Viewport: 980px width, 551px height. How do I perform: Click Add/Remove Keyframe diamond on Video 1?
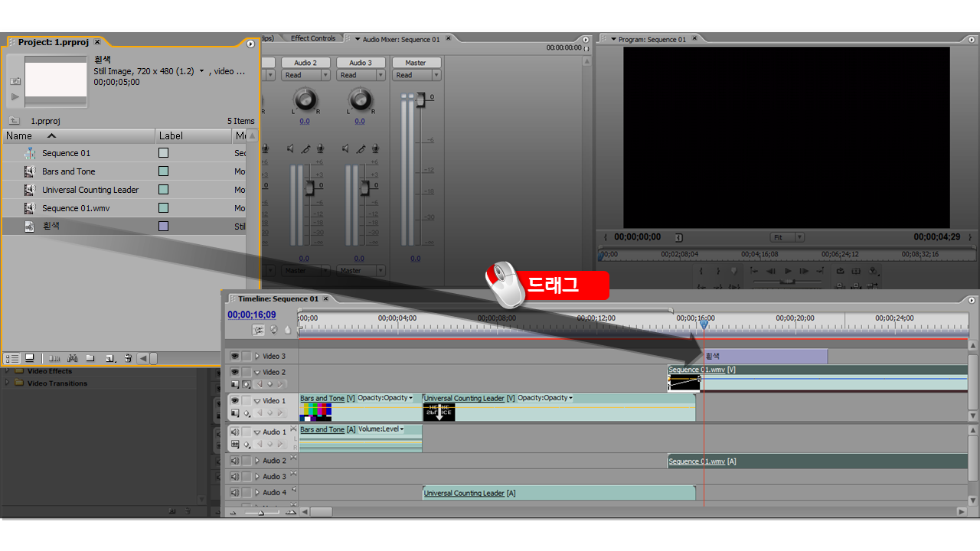point(270,413)
